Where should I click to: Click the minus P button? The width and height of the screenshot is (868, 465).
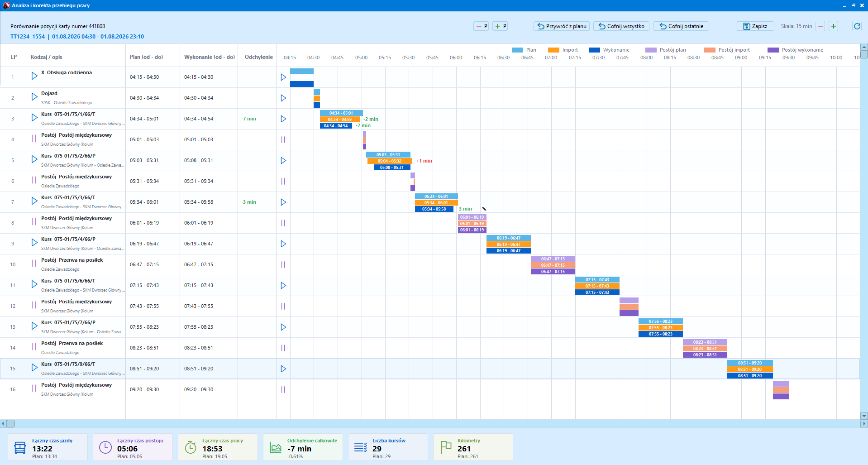[481, 26]
